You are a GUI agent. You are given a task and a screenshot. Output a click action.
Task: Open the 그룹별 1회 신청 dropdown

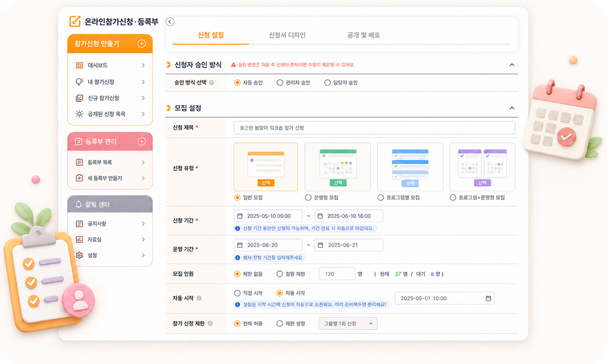[348, 324]
